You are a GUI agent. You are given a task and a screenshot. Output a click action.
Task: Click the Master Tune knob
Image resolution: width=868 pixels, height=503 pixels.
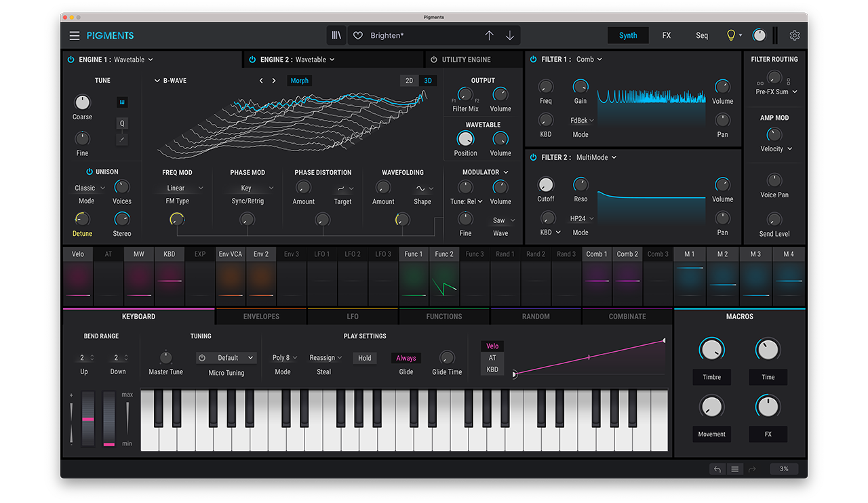pos(165,357)
